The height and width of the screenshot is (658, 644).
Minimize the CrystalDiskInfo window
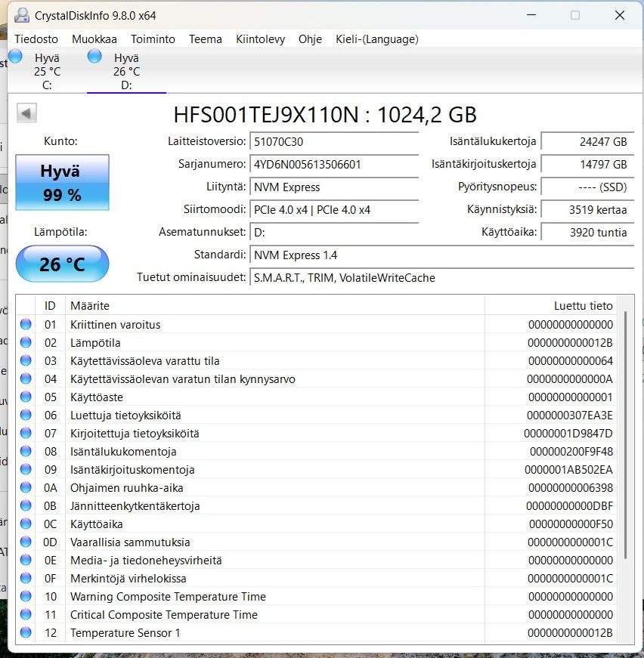click(531, 15)
